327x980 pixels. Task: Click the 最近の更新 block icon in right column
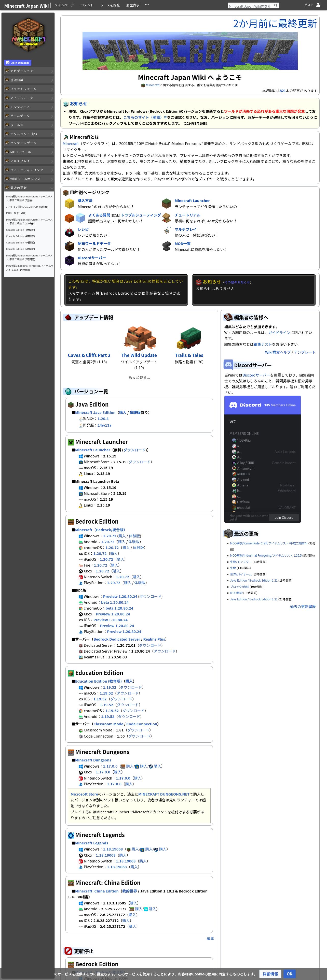point(228,533)
